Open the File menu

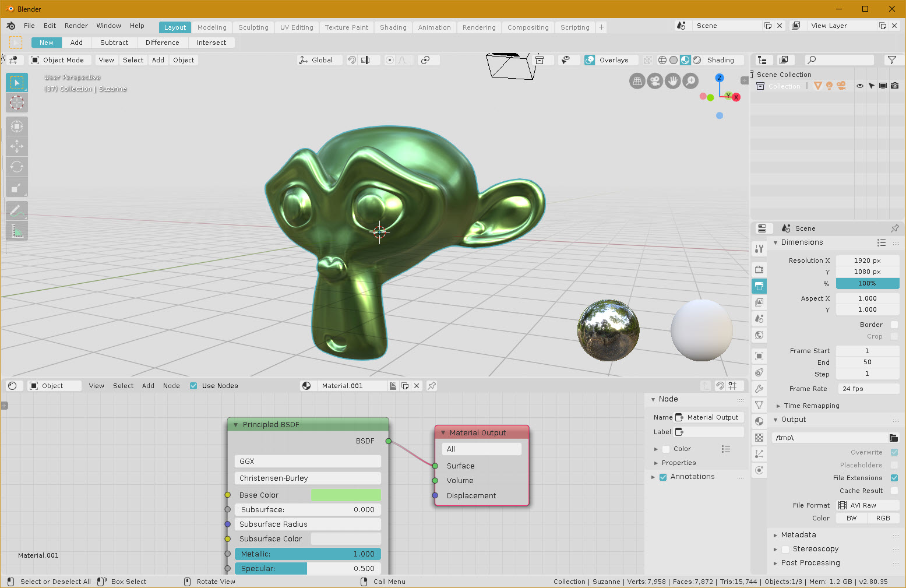coord(29,26)
